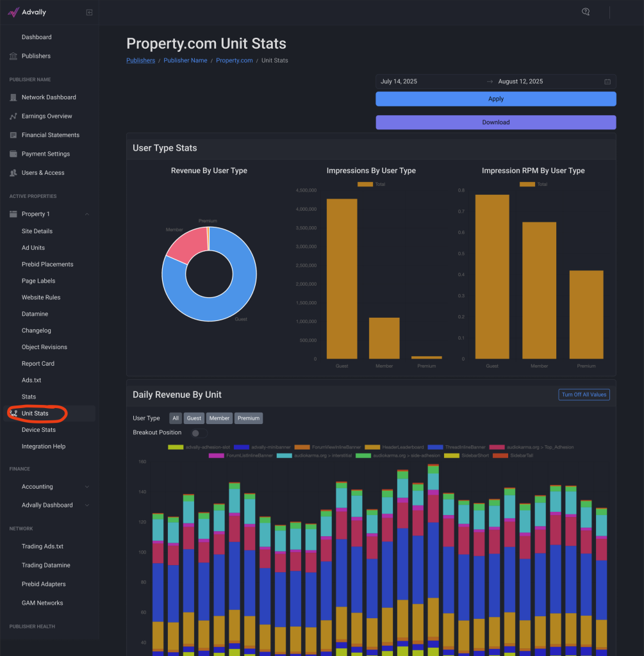This screenshot has width=644, height=656.
Task: Toggle Total legend in Impressions chart
Action: click(x=372, y=184)
